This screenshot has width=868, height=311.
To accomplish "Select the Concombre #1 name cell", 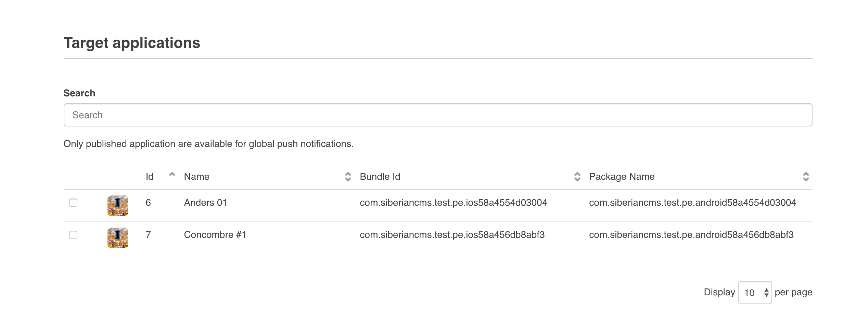I will point(215,235).
